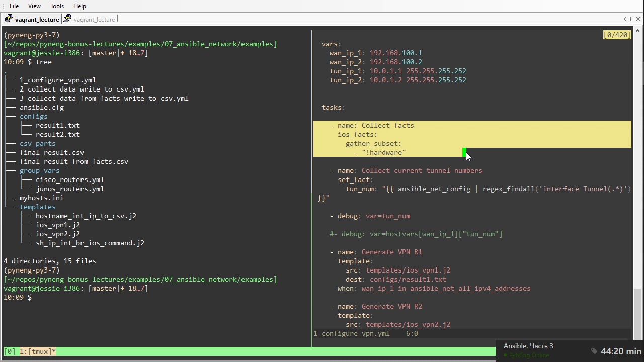Click the dest: configs/result1.txt line

[x=396, y=279]
